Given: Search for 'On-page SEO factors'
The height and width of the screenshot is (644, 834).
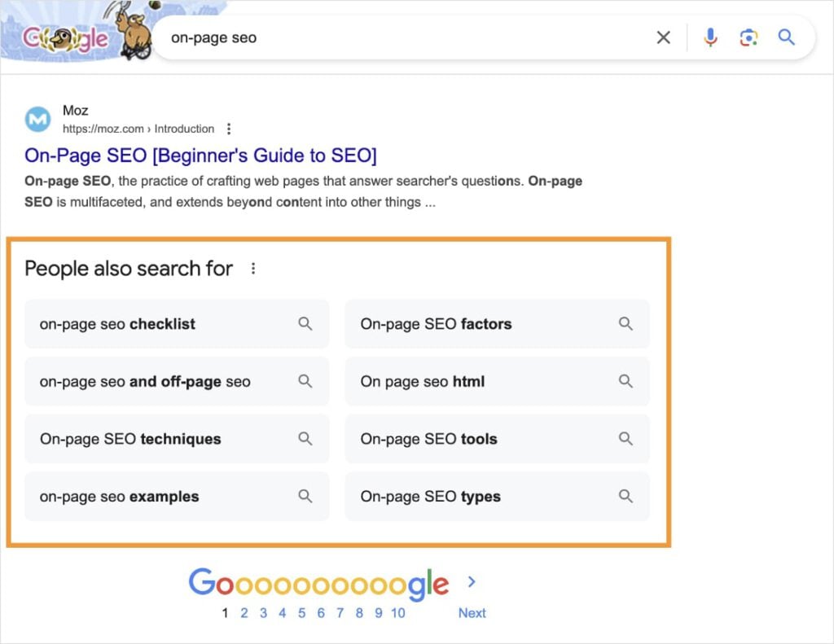Looking at the screenshot, I should click(x=437, y=323).
